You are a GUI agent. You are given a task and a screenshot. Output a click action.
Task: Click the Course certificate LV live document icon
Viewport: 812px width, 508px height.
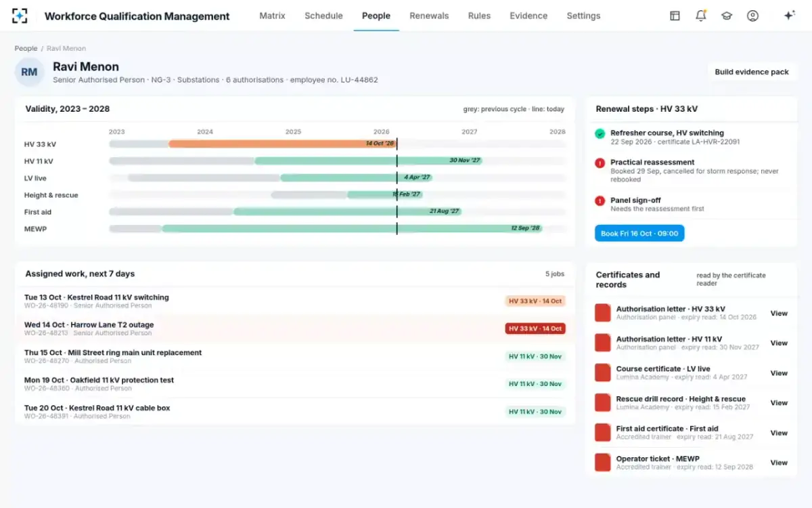pyautogui.click(x=602, y=373)
